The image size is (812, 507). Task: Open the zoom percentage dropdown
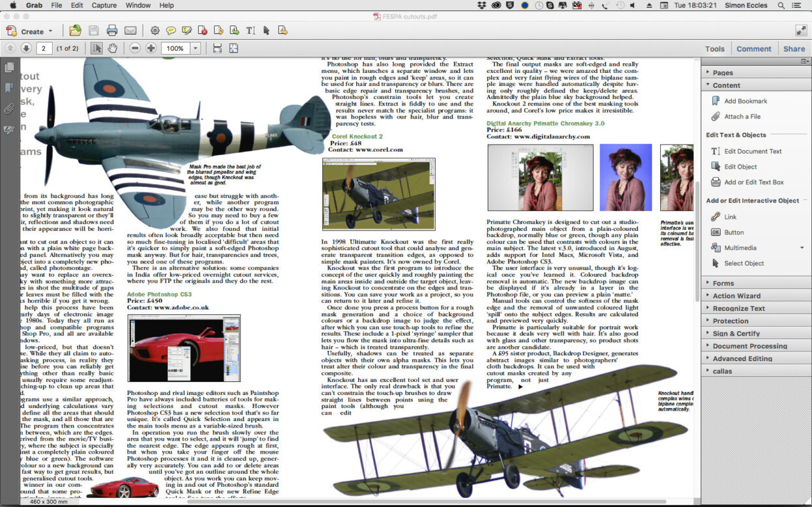pyautogui.click(x=195, y=48)
